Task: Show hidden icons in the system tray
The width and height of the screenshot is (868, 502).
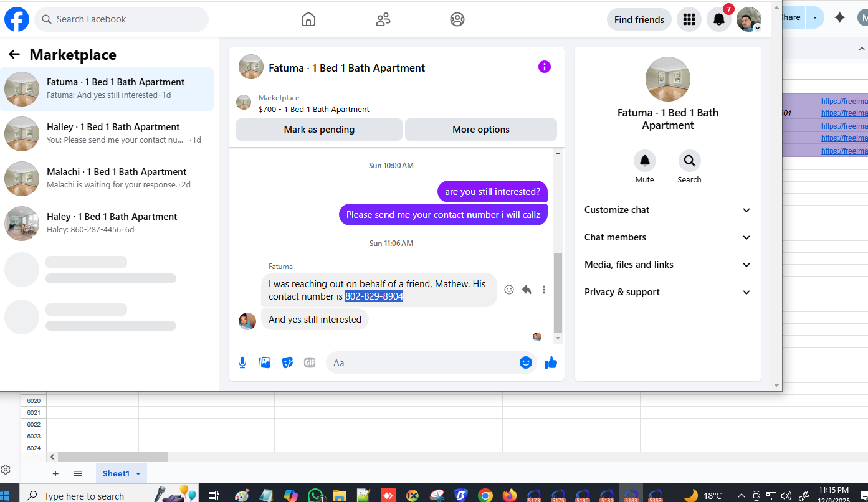Action: [742, 496]
